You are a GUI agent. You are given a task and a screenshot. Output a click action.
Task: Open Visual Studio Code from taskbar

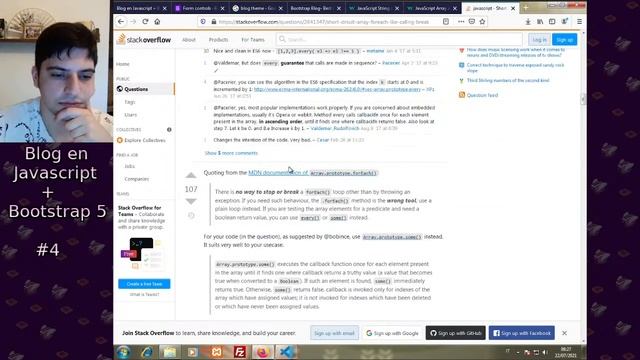point(286,352)
